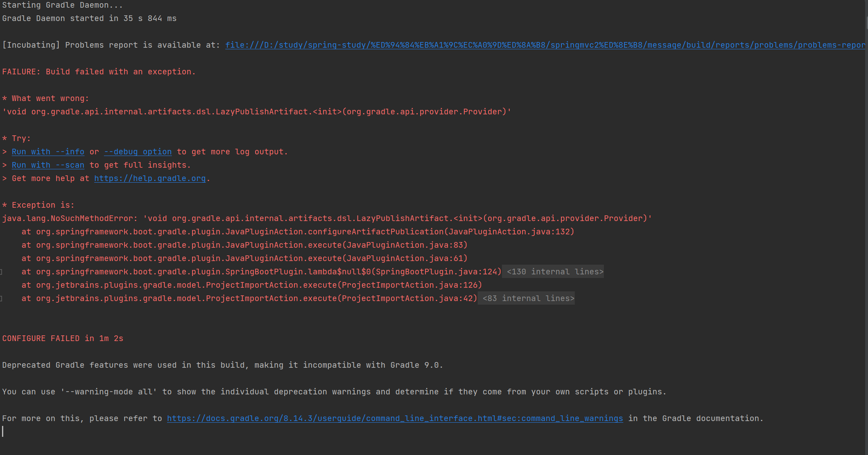Screen dimensions: 868x455
Task: Click the 'FAILURE: Build failed with an exception' line
Action: pyautogui.click(x=99, y=72)
